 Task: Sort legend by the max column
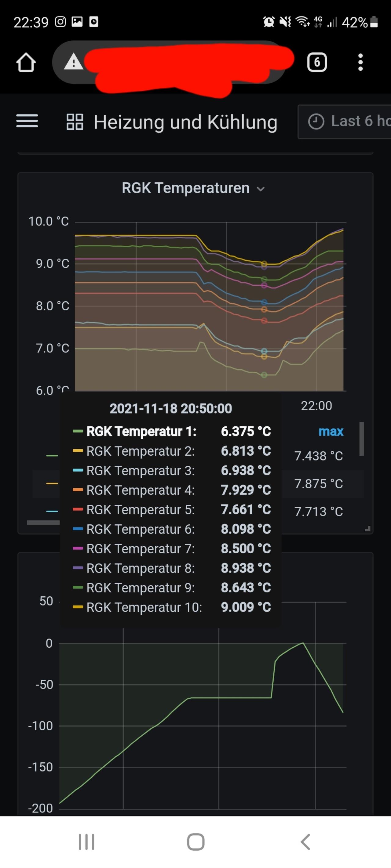point(331,431)
